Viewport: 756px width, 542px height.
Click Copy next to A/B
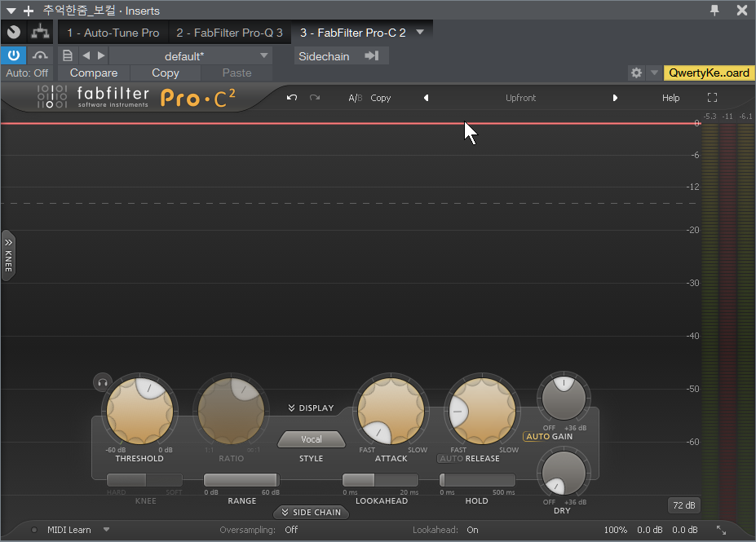tap(380, 98)
